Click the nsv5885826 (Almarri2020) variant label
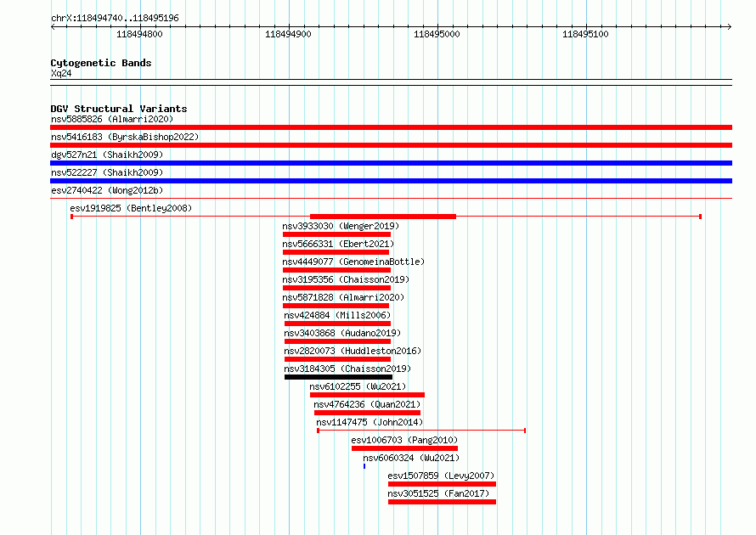756x535 pixels. [112, 119]
